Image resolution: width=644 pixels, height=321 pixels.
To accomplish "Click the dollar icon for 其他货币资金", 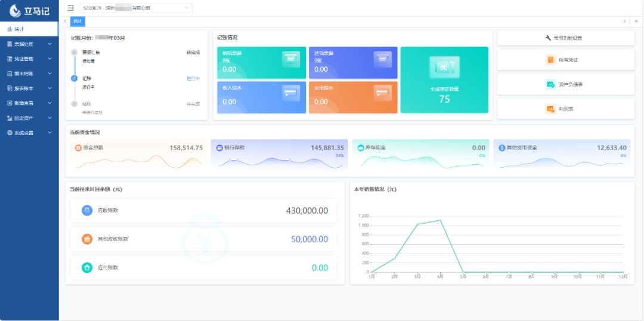I will click(x=502, y=147).
